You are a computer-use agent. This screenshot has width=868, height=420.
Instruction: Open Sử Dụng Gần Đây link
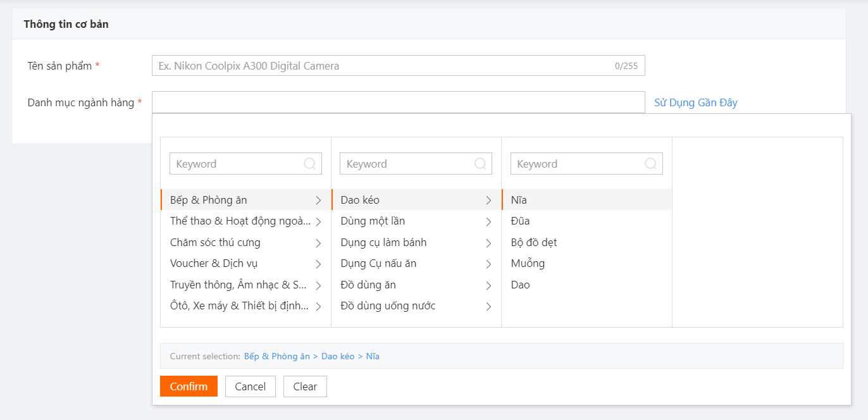(x=695, y=102)
